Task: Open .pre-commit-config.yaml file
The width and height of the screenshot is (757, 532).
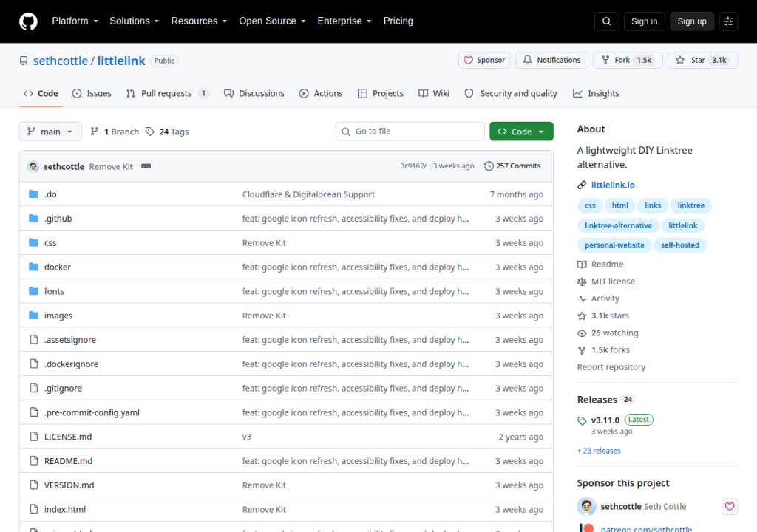Action: [x=92, y=412]
